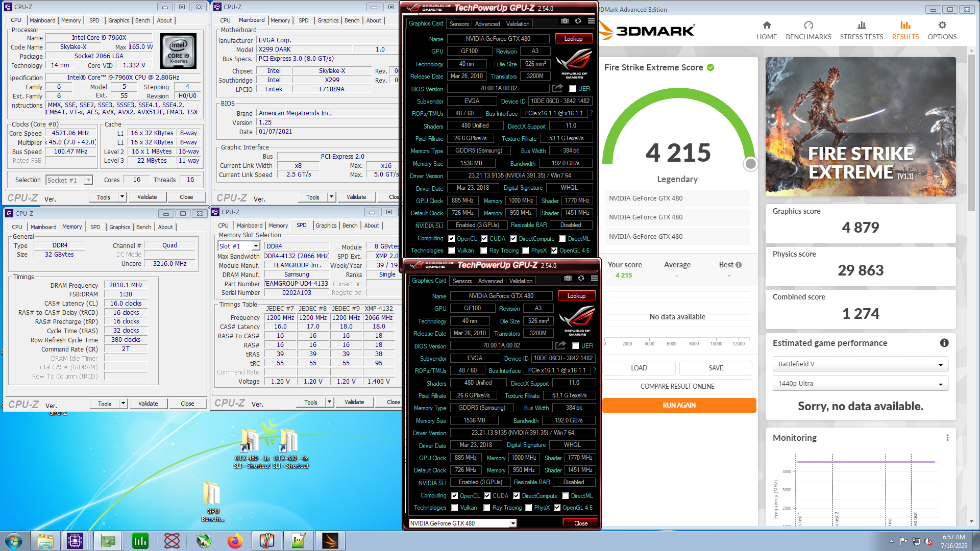This screenshot has height=551, width=980.
Task: Toggle UEFI checkbox in upper GPU-Z
Action: coord(573,89)
